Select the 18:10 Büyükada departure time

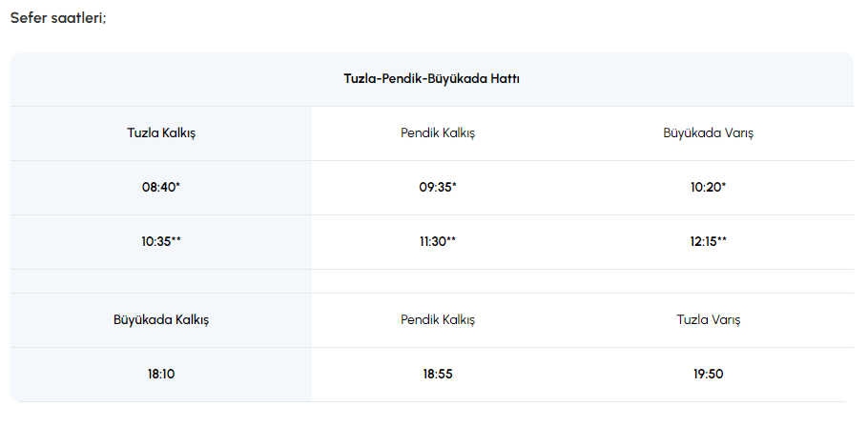click(x=161, y=375)
